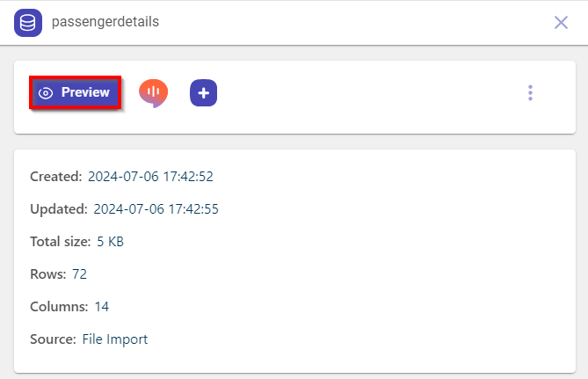Open the orange visualize chart icon
The height and width of the screenshot is (379, 588).
click(x=154, y=92)
